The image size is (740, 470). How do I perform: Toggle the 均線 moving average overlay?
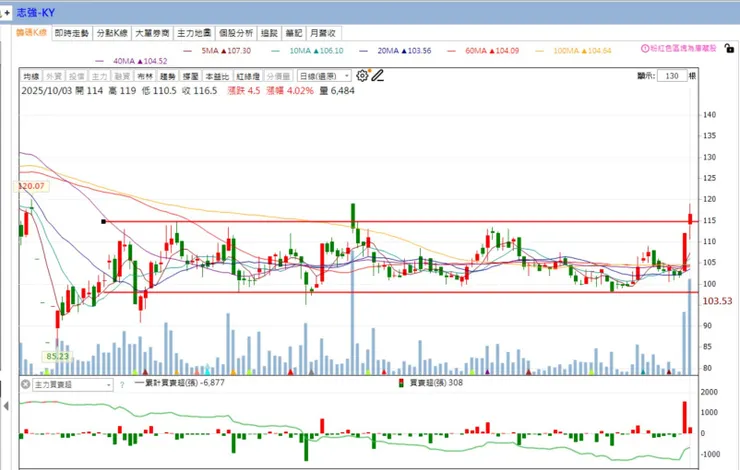point(31,76)
